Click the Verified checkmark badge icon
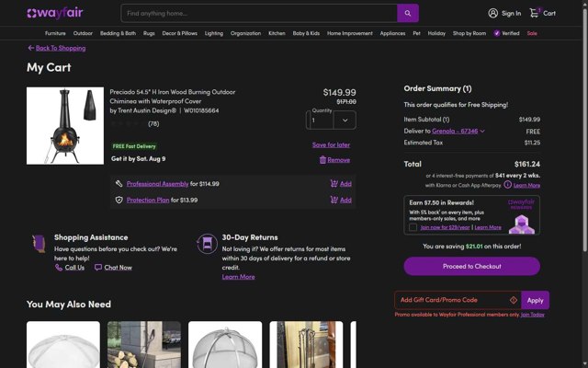 [496, 33]
